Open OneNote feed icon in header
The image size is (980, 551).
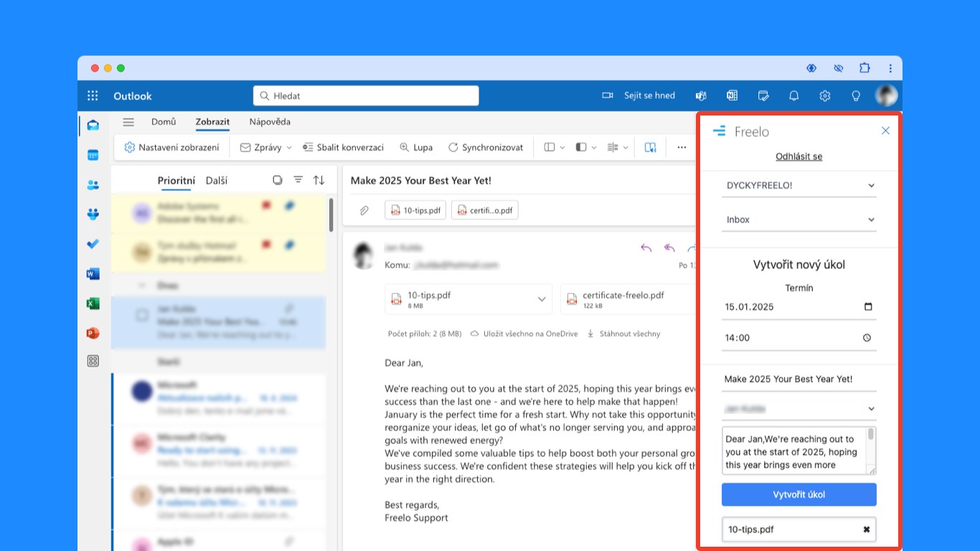coord(732,95)
